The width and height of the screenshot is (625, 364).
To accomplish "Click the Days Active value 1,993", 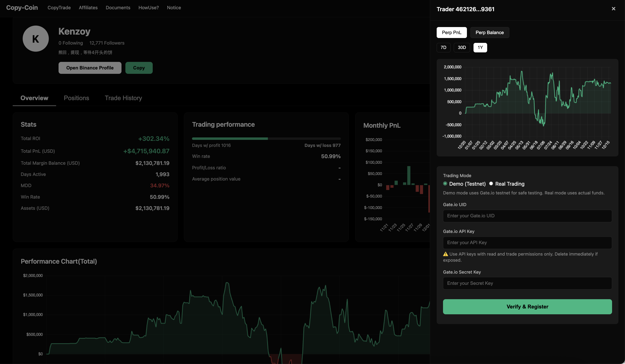I will (x=162, y=174).
